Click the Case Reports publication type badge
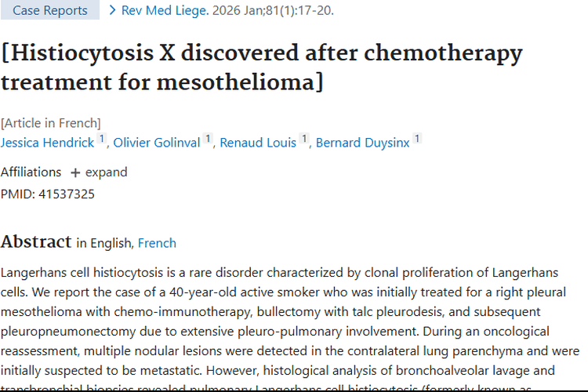This screenshot has height=392, width=588. [x=50, y=10]
